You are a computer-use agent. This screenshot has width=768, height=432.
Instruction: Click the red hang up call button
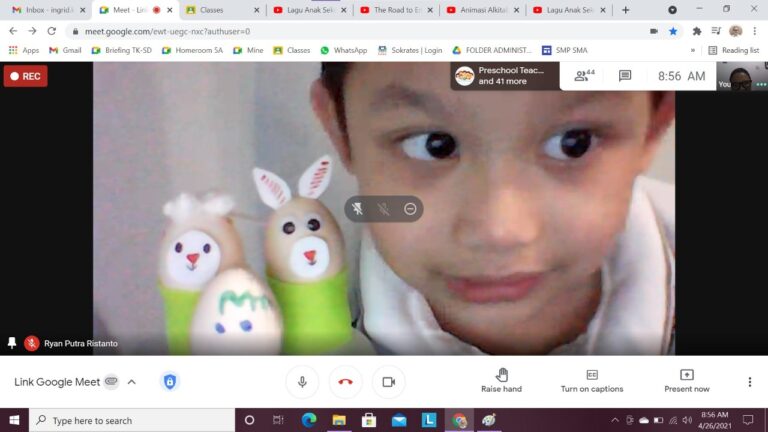(x=345, y=382)
